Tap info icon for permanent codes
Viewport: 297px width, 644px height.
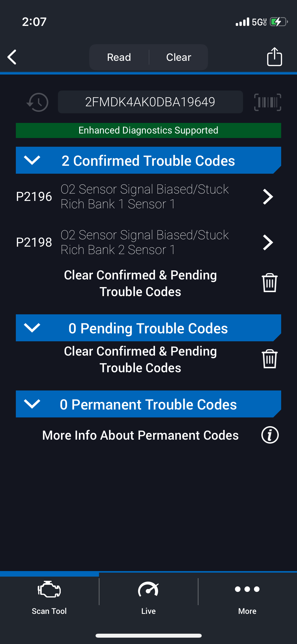(x=270, y=435)
